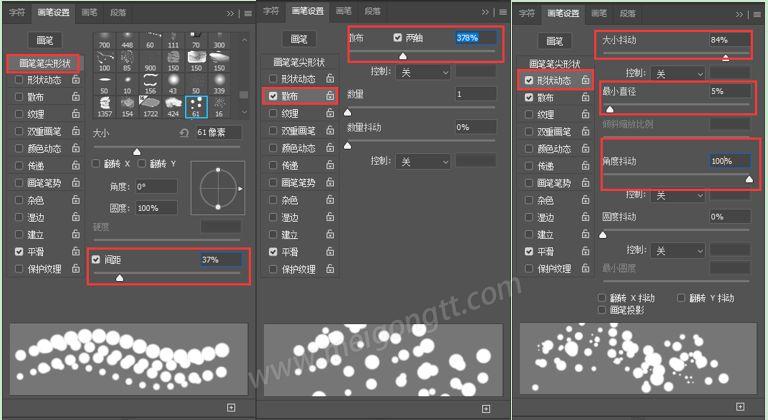Click the size reset icon beside 61 像素
This screenshot has width=768, height=420.
[184, 132]
